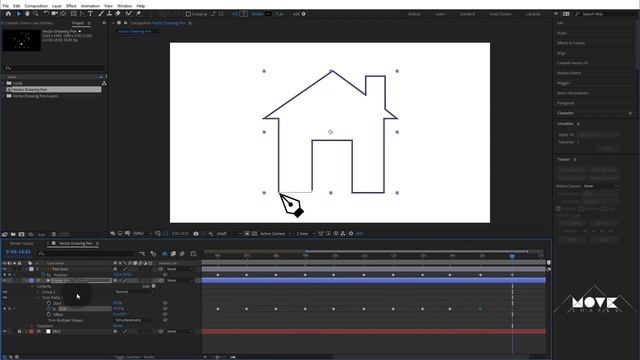
Task: Enable Motion Blur timeline switch
Action: 182,254
